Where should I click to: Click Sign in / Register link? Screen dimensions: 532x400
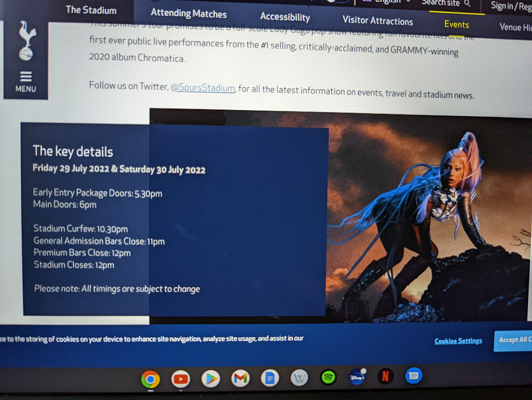tap(511, 6)
